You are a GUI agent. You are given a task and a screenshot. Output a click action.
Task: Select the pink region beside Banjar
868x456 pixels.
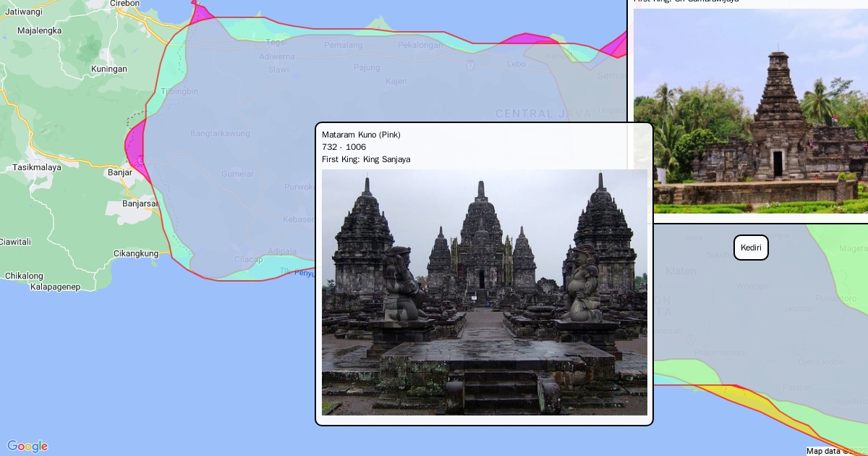point(136,148)
